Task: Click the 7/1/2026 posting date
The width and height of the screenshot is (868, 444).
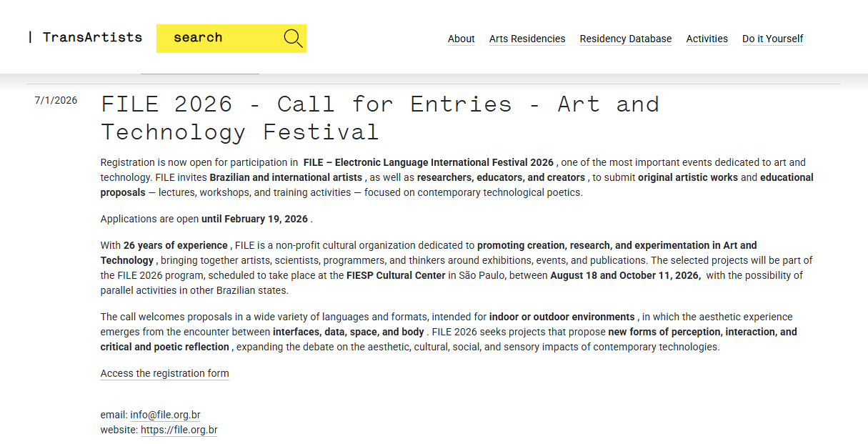Action: pos(56,100)
